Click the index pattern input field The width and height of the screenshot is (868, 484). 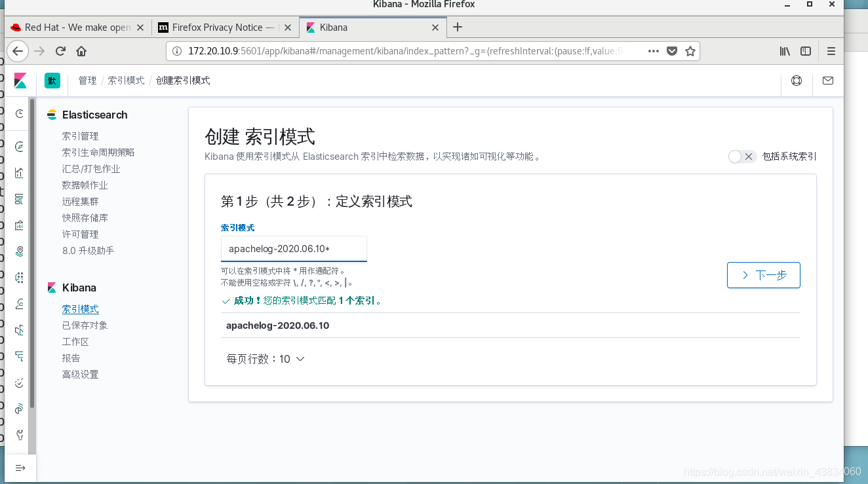(294, 249)
